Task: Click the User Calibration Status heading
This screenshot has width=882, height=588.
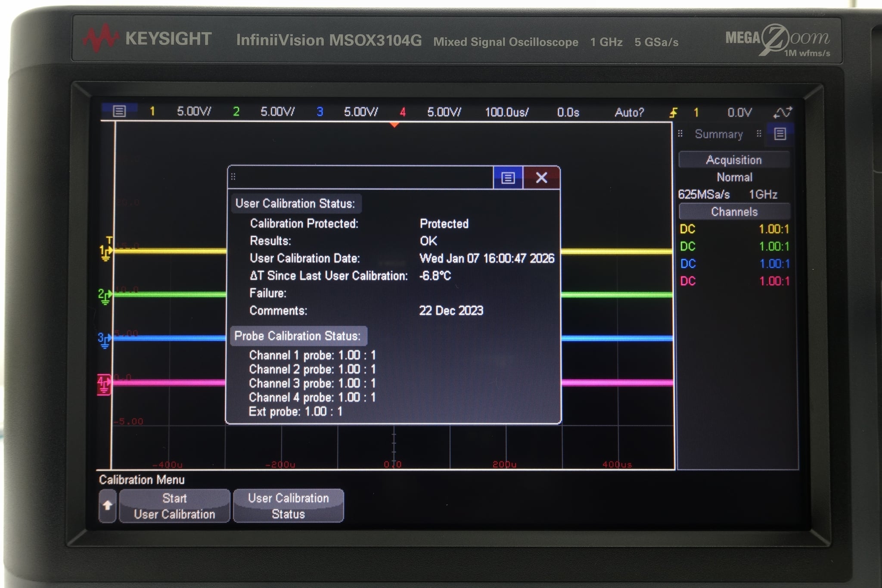Action: (x=295, y=203)
